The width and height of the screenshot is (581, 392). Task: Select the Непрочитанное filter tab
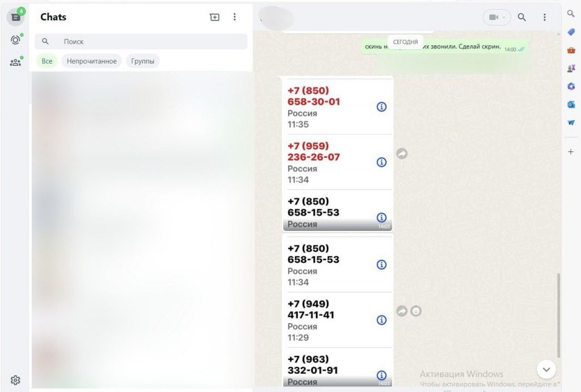[92, 61]
